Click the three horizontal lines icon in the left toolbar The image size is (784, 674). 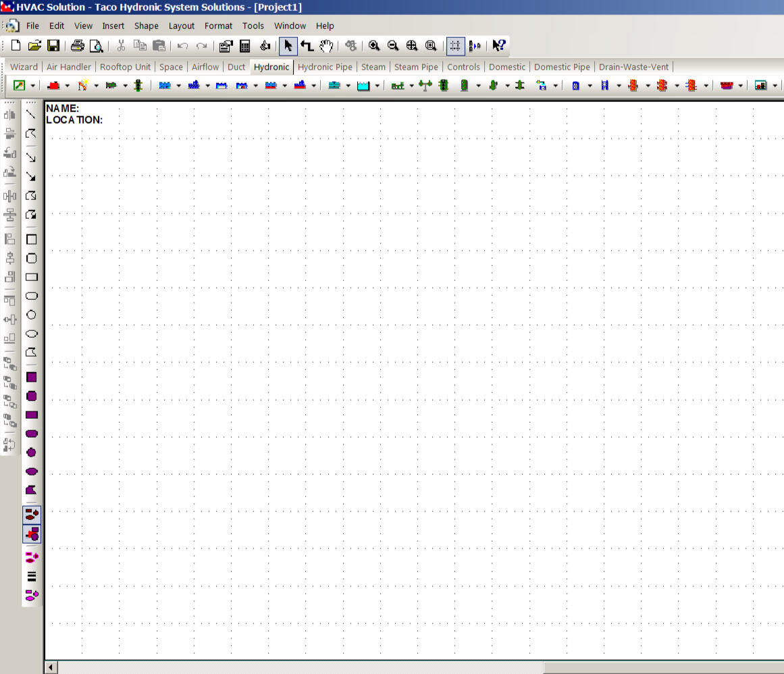coord(32,577)
